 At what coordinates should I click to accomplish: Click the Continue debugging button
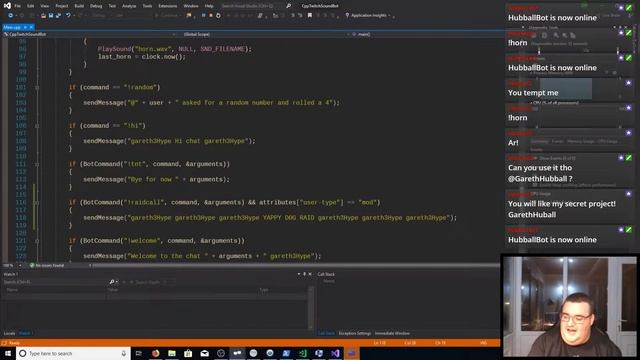click(x=167, y=16)
